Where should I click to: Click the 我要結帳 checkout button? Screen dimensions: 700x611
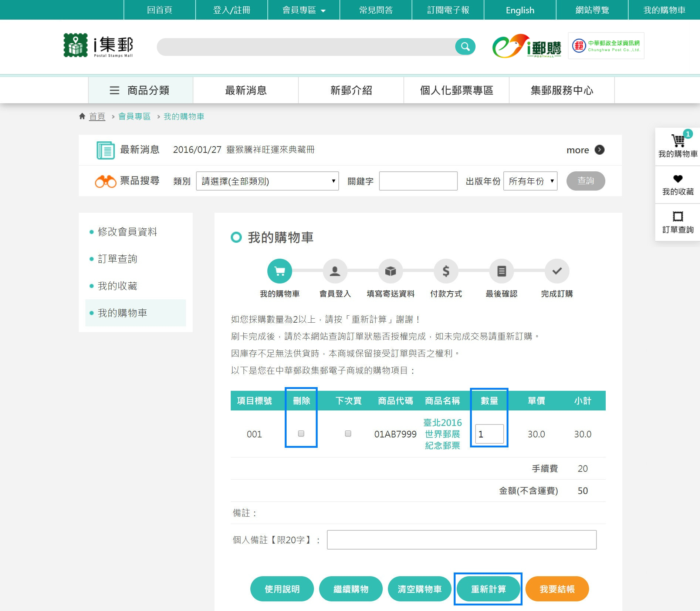tap(557, 589)
